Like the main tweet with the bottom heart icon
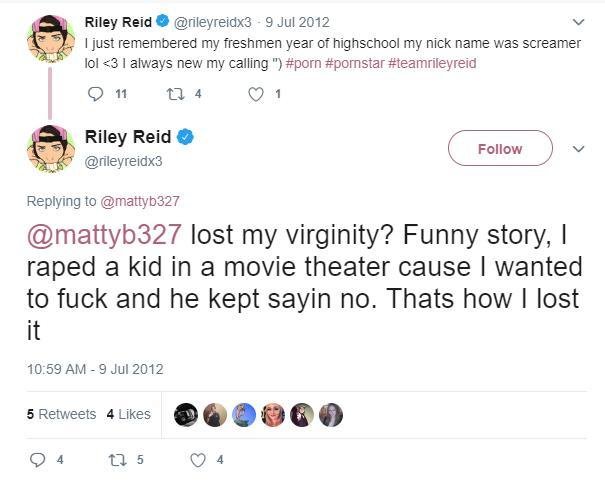The height and width of the screenshot is (490, 605). tap(198, 460)
